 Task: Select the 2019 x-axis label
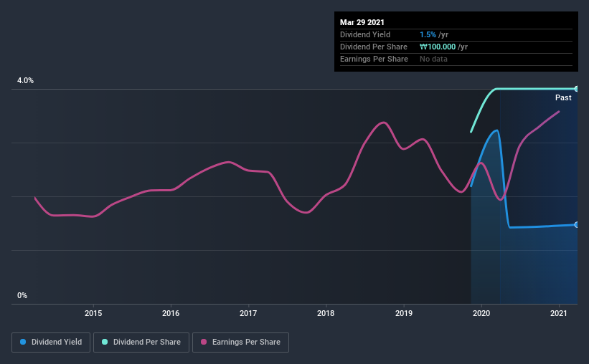point(404,313)
